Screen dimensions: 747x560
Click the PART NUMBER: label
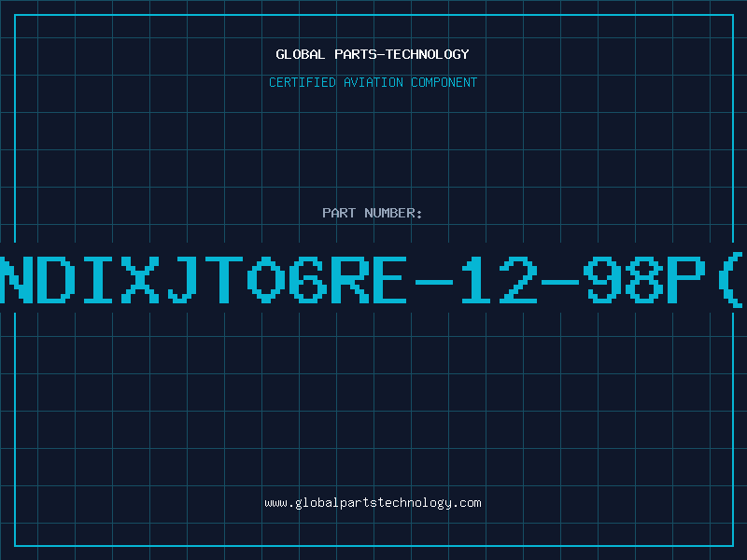click(373, 213)
